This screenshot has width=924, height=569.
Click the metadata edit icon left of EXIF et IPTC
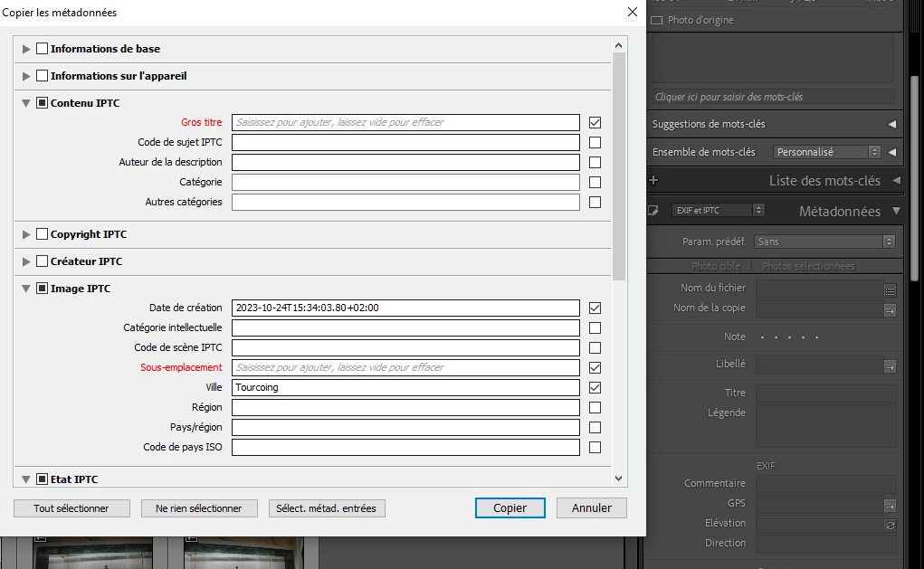click(x=653, y=210)
